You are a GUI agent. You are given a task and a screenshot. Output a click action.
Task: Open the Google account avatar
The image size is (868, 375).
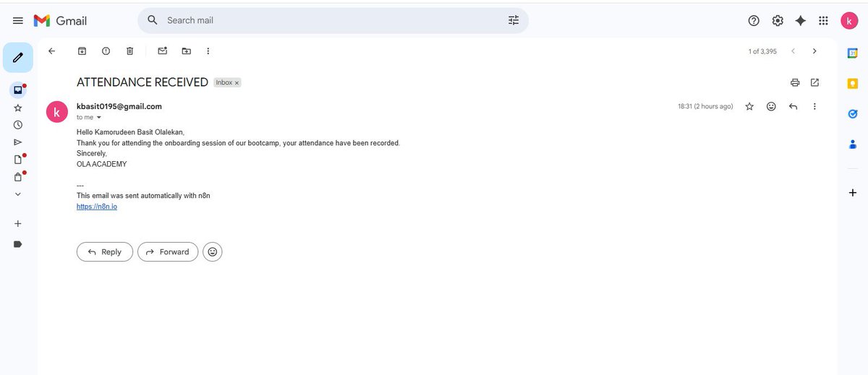848,21
